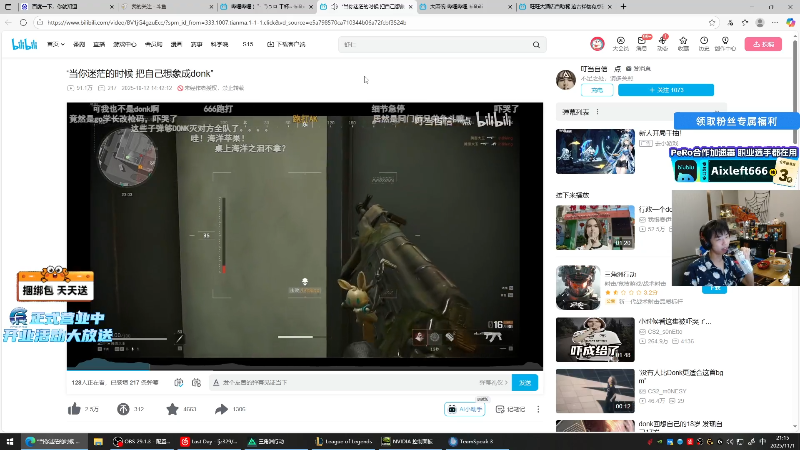Screen dimensions: 800x450
Task: Open the 动态 feed icon
Action: tap(662, 44)
